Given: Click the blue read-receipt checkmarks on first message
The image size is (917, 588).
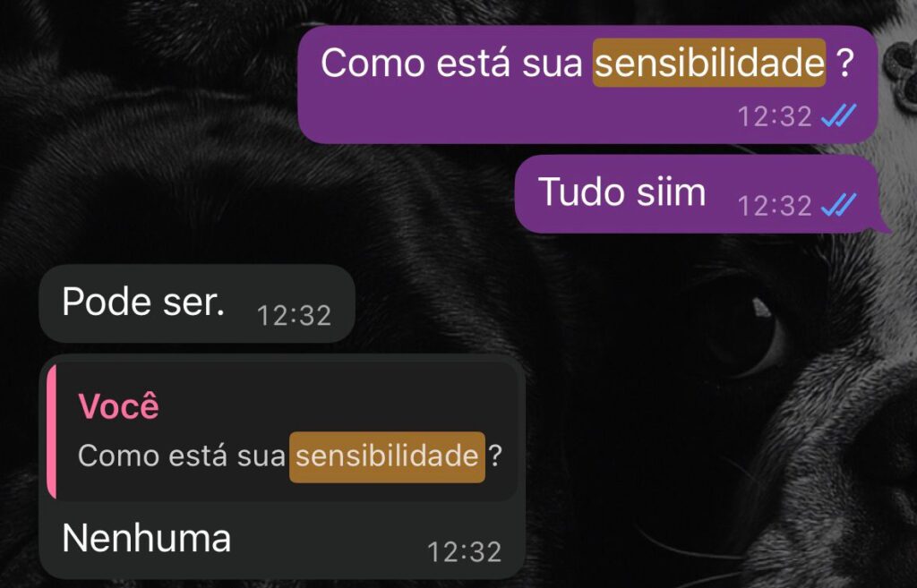Looking at the screenshot, I should tap(838, 115).
